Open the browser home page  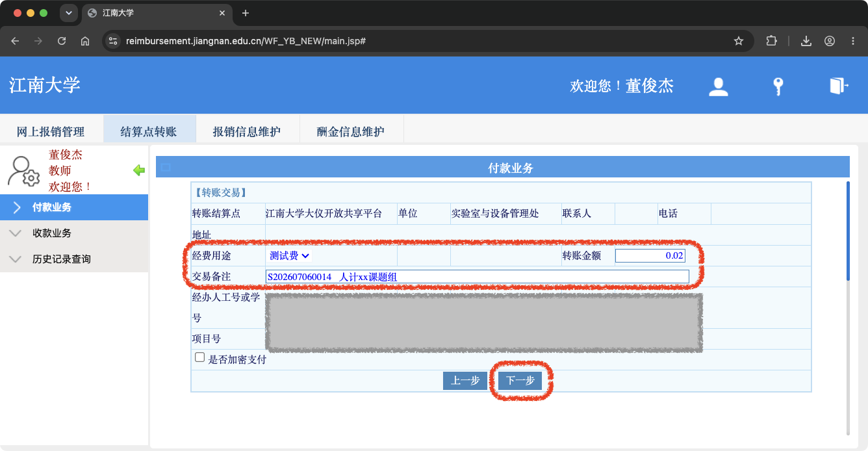(x=85, y=41)
